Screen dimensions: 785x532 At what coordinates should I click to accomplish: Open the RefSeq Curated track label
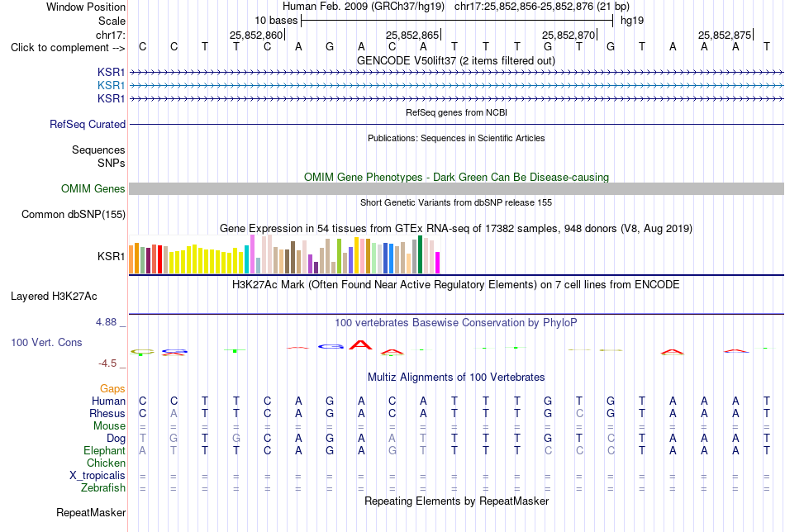[87, 124]
